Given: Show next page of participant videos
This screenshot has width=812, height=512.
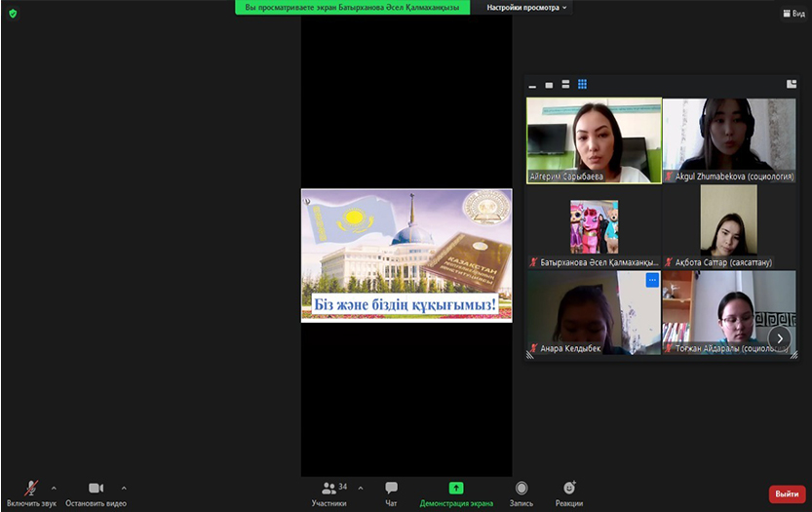Looking at the screenshot, I should point(779,337).
